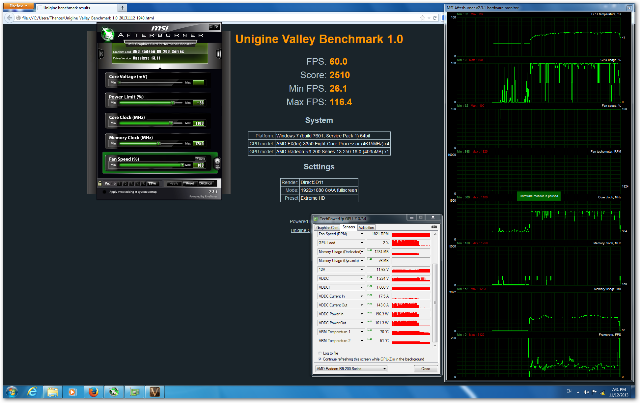The width and height of the screenshot is (640, 403).
Task: Go back in the browser
Action: [x=9, y=18]
